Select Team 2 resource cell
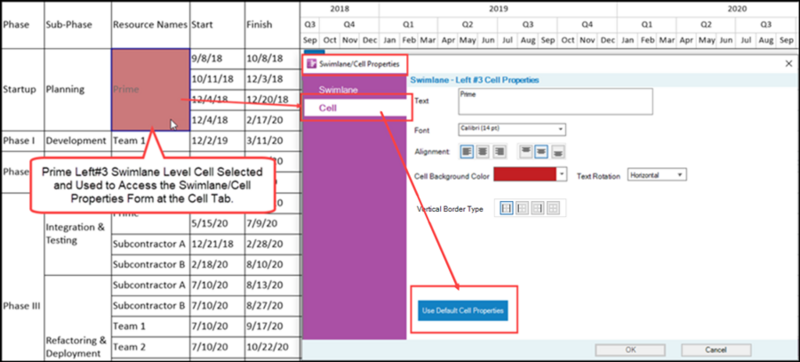Screen dimensions: 800x362 point(151,347)
